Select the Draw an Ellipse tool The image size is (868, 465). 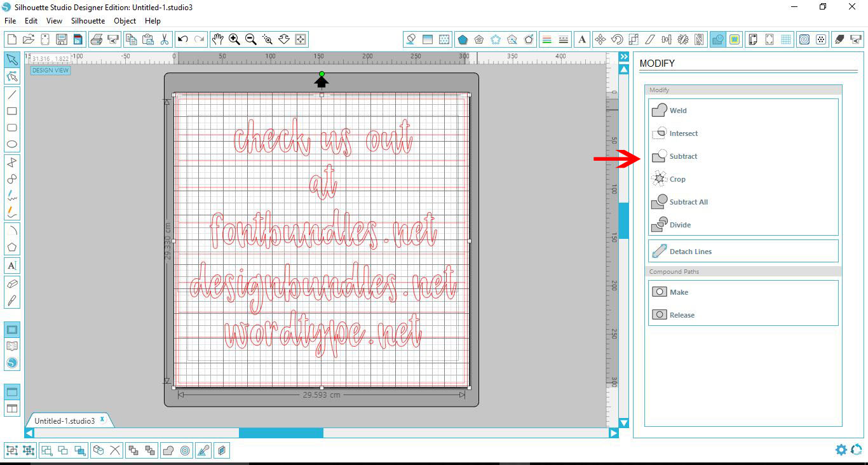[11, 144]
